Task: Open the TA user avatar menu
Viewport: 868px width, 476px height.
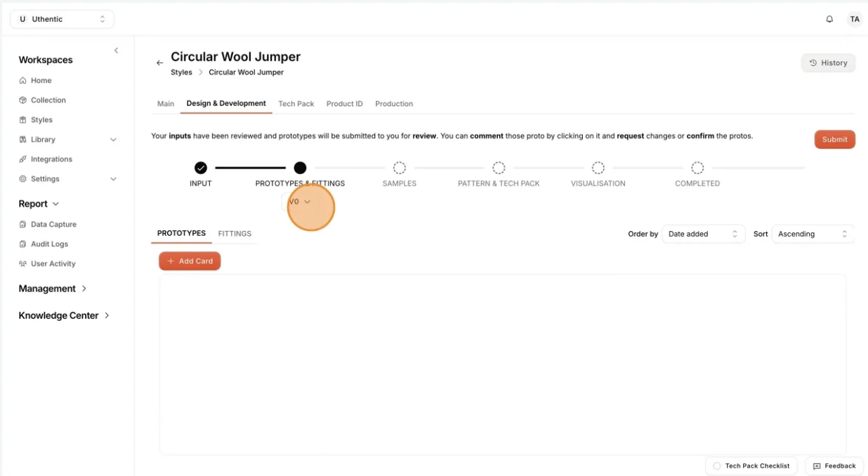Action: click(855, 19)
